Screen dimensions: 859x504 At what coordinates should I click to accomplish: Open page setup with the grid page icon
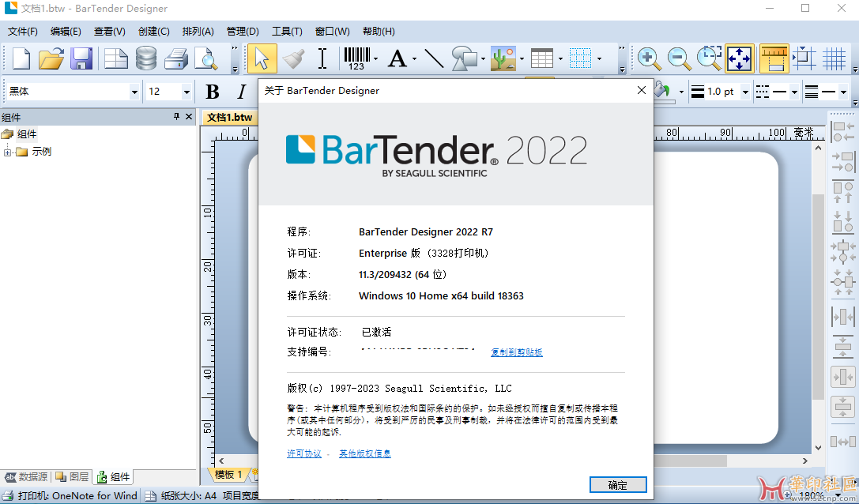click(115, 58)
